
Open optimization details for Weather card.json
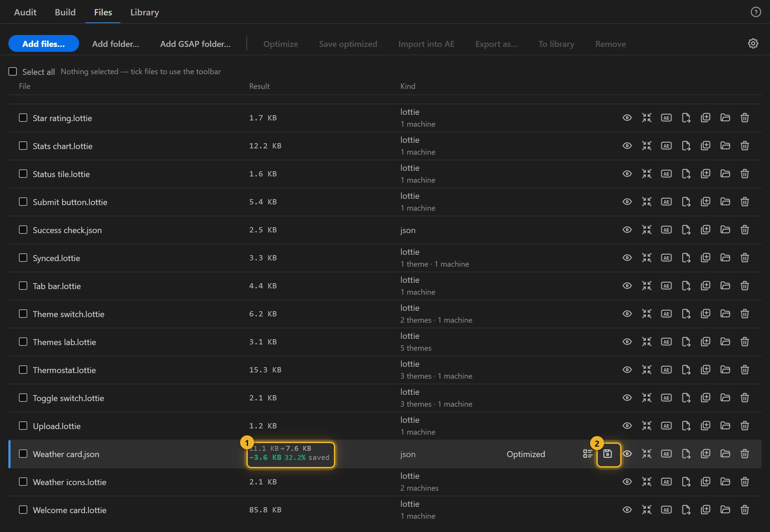coord(588,454)
